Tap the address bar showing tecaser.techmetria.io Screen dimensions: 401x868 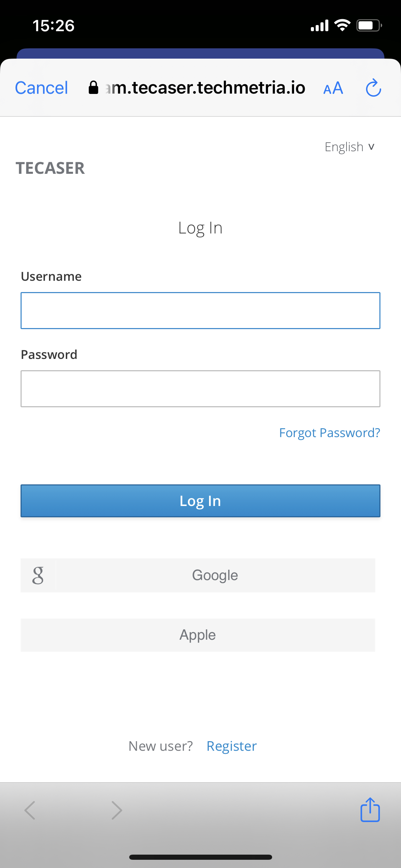pos(204,88)
